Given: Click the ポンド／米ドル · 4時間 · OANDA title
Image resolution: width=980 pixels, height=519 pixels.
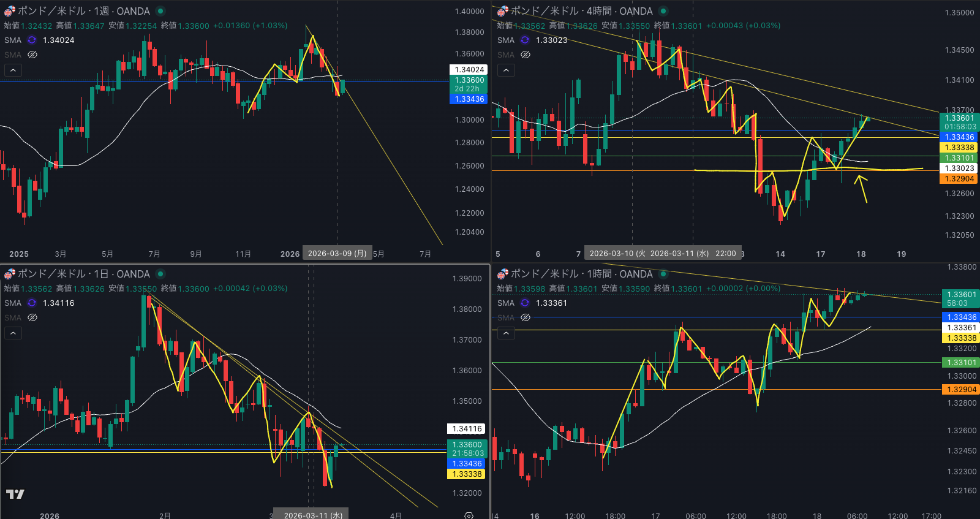Looking at the screenshot, I should coord(581,11).
